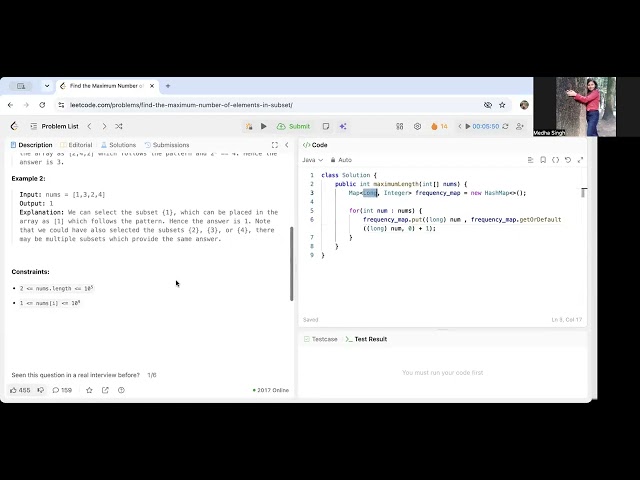Image resolution: width=640 pixels, height=480 pixels.
Task: Pick a random problem shuffle icon
Action: 119,127
